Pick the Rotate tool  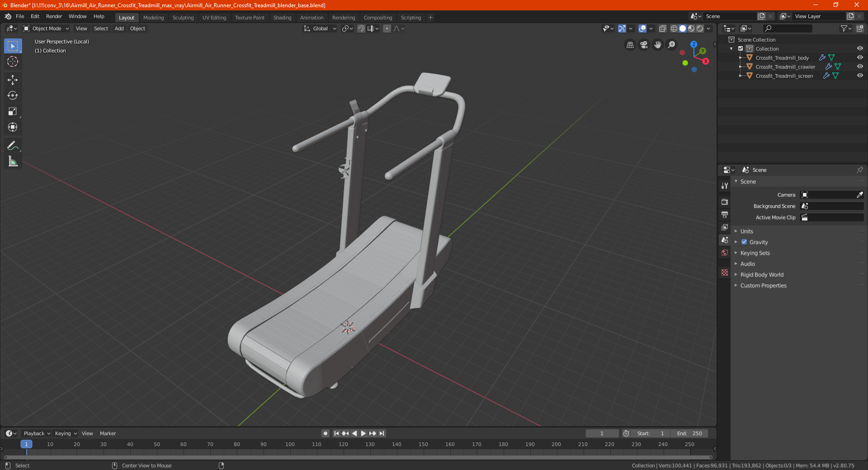pyautogui.click(x=13, y=95)
